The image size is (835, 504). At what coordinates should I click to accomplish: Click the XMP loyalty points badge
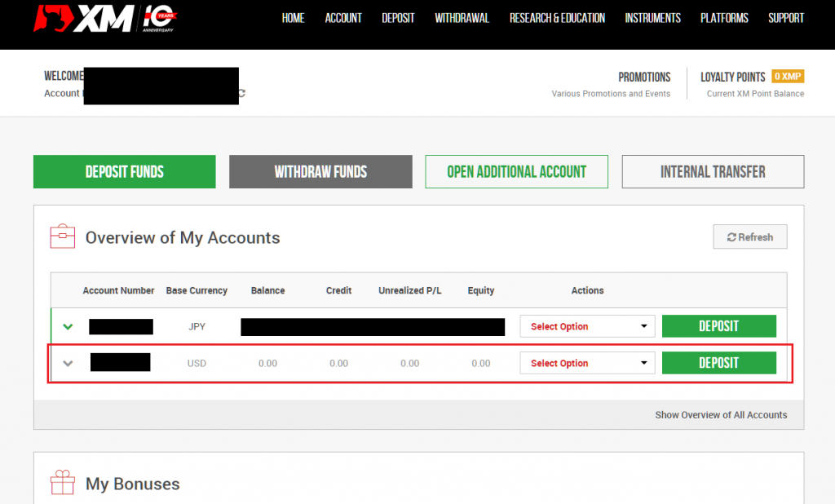788,77
